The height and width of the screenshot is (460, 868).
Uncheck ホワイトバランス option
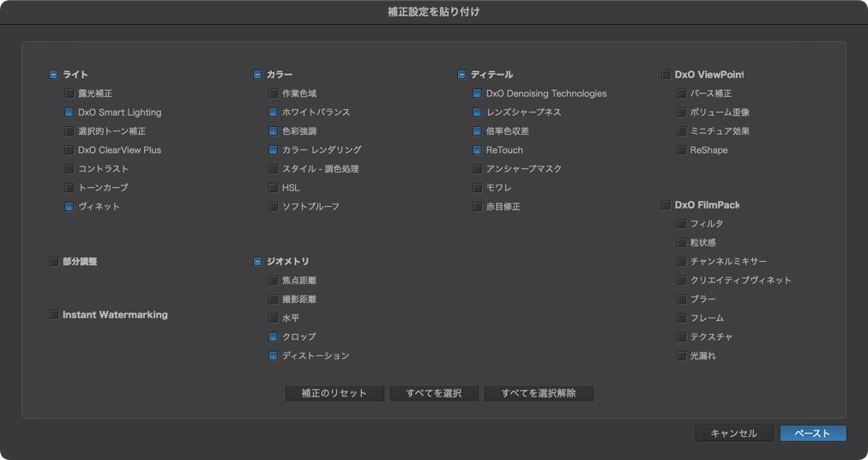(273, 112)
